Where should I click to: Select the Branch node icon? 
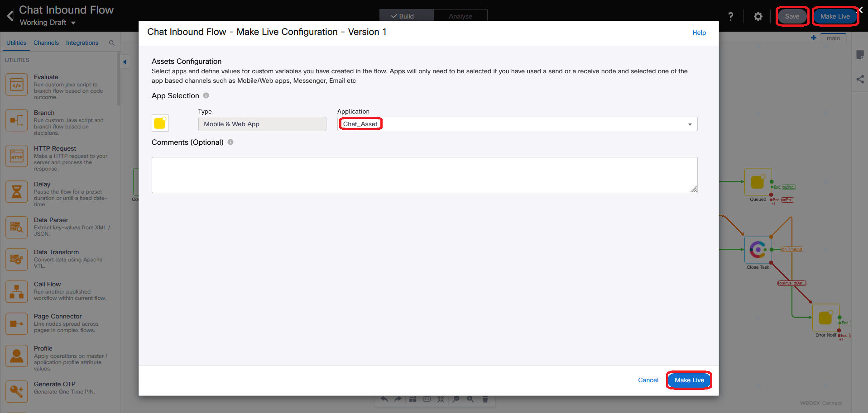17,120
